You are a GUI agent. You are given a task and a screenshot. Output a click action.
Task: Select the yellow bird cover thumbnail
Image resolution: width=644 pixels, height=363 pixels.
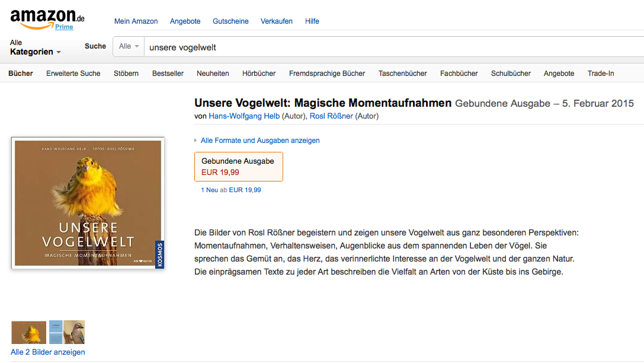pos(29,332)
